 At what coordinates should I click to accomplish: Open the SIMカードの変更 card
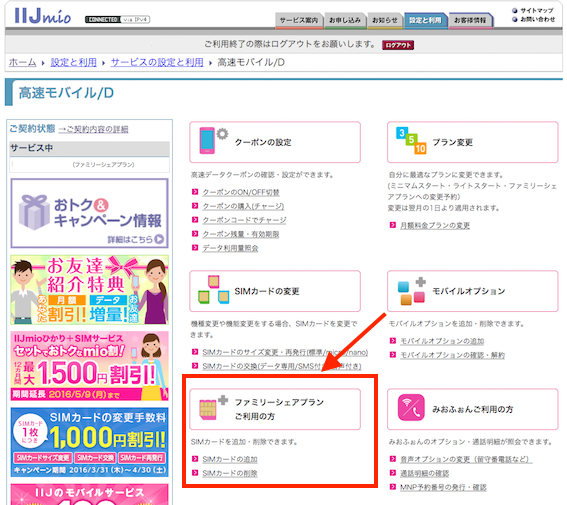[x=275, y=291]
